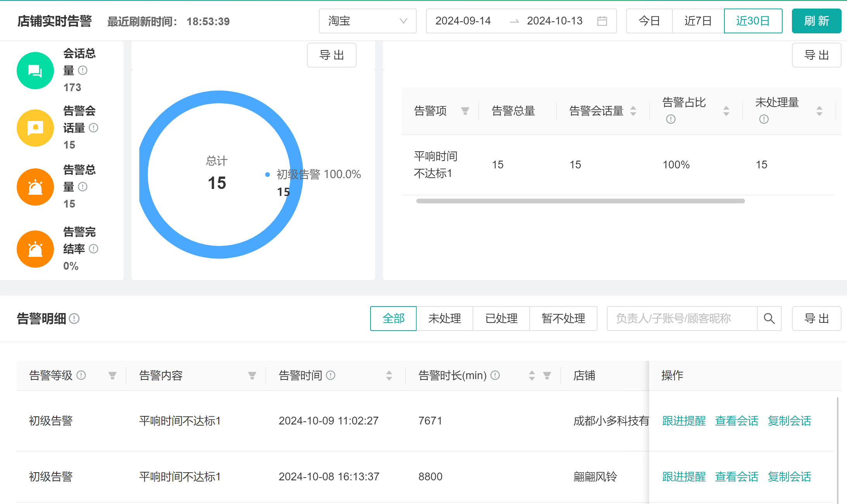Viewport: 847px width, 504px height.
Task: Click the start date 2024-09-14 field
Action: point(463,21)
